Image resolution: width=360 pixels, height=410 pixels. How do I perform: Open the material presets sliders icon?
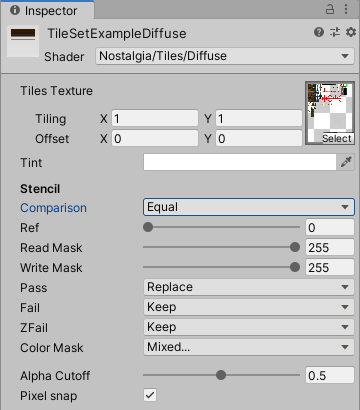335,32
